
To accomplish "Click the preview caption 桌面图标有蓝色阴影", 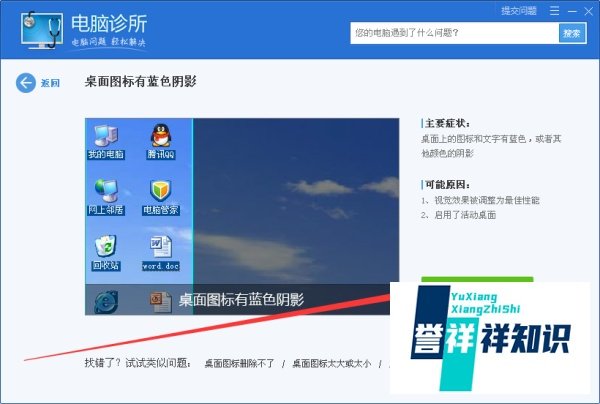I will click(241, 300).
